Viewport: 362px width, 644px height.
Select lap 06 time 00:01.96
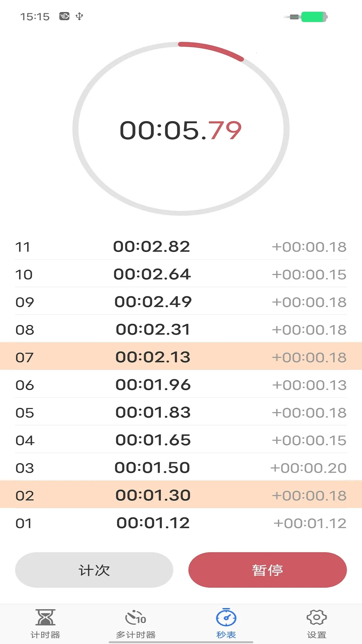pyautogui.click(x=153, y=385)
